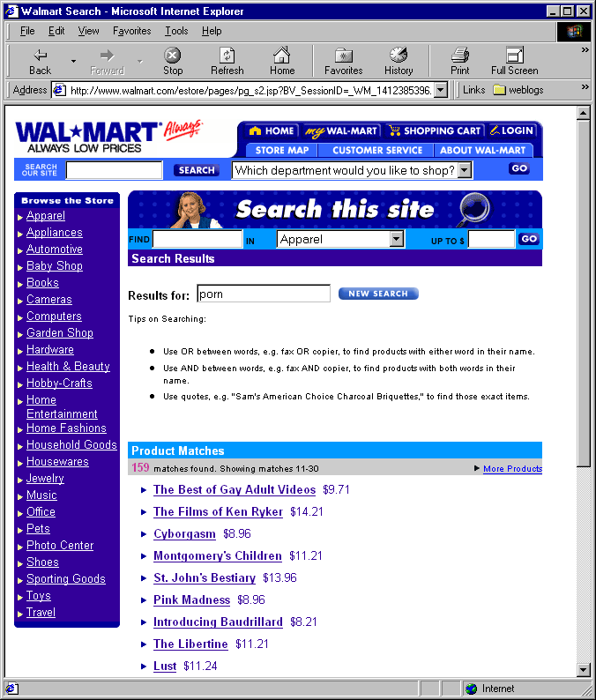The height and width of the screenshot is (700, 596).
Task: Open the History toolbar icon
Action: click(x=398, y=56)
